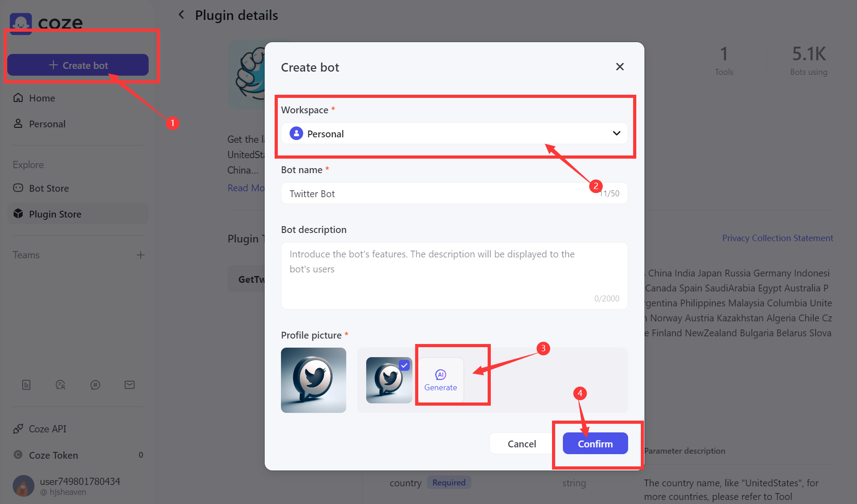The height and width of the screenshot is (504, 857).
Task: Close the Create bot dialog
Action: pos(620,67)
